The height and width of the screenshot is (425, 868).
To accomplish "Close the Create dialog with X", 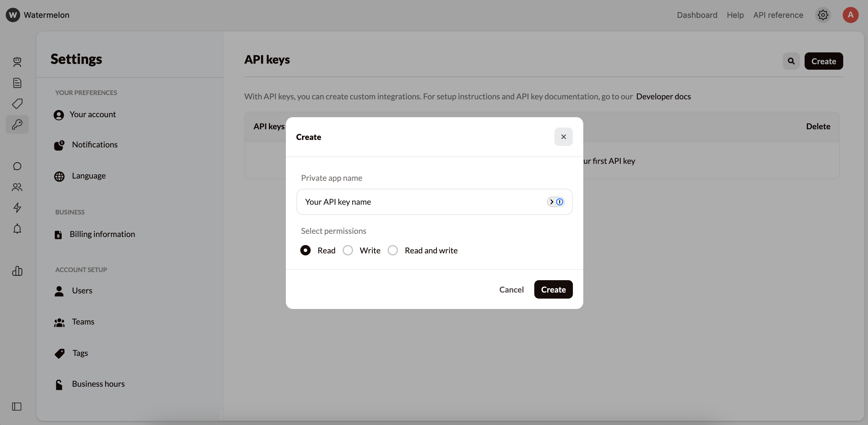I will click(x=563, y=137).
